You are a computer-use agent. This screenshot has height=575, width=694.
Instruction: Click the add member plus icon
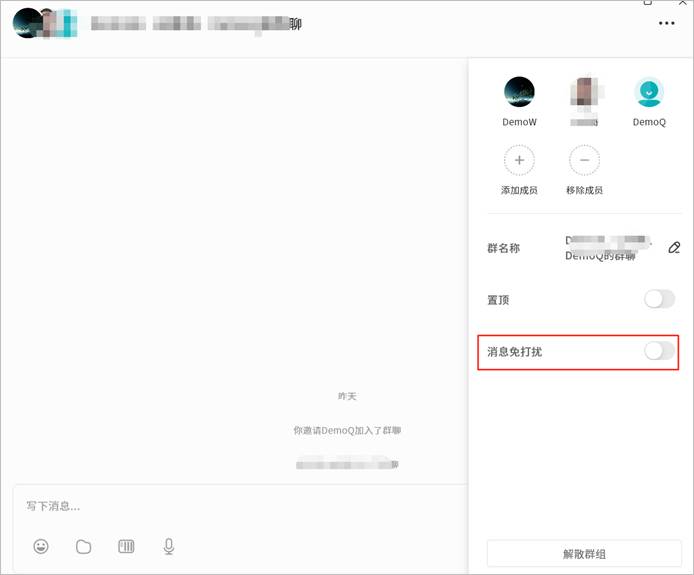click(x=519, y=160)
